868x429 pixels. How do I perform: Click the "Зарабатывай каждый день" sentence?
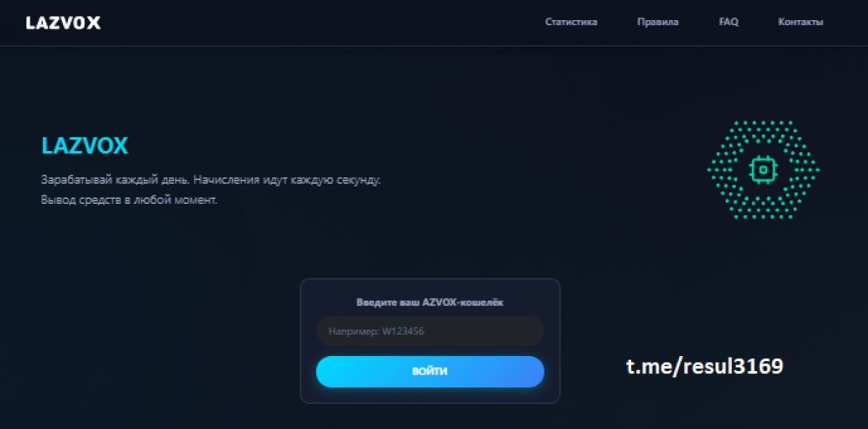click(114, 180)
